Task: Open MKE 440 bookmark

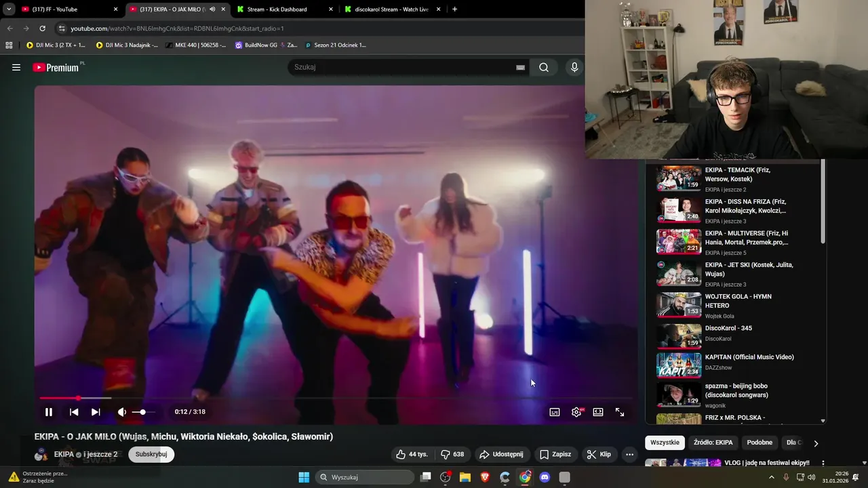Action: coord(195,45)
